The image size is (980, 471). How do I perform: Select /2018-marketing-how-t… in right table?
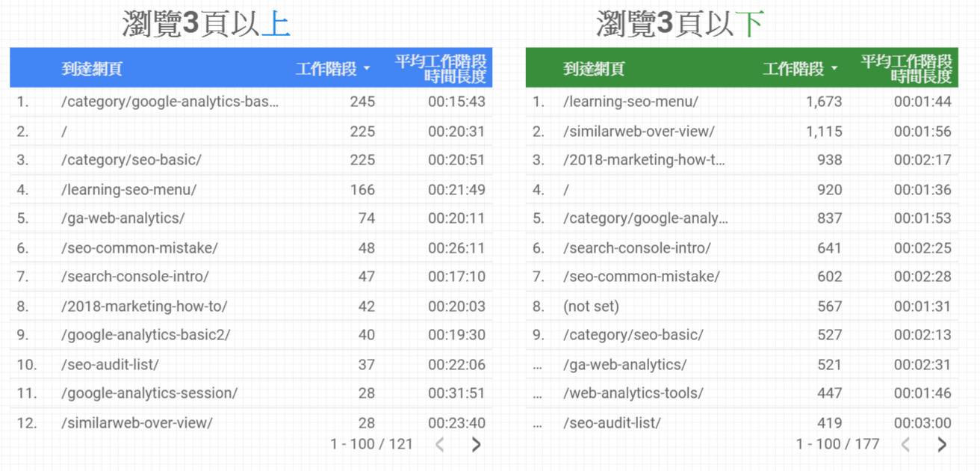(644, 160)
